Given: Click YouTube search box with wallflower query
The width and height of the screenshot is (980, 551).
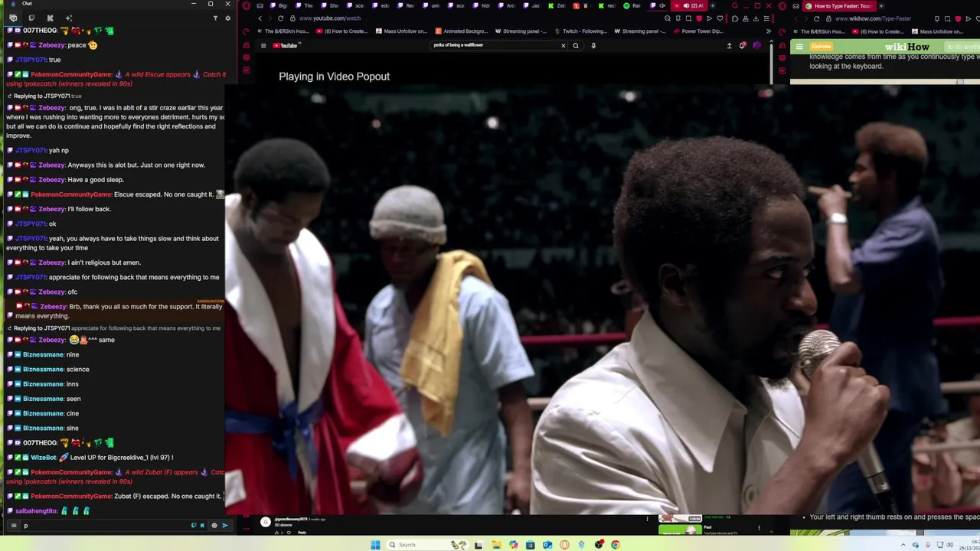Looking at the screenshot, I should point(494,45).
